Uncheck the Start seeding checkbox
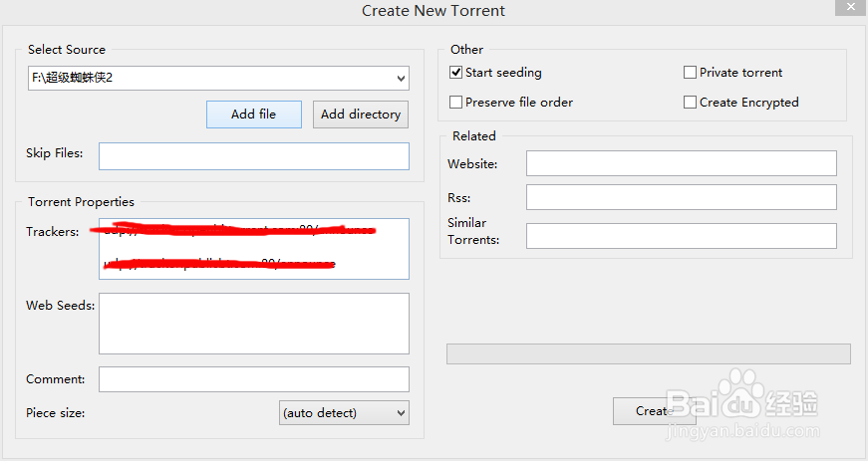 (456, 73)
